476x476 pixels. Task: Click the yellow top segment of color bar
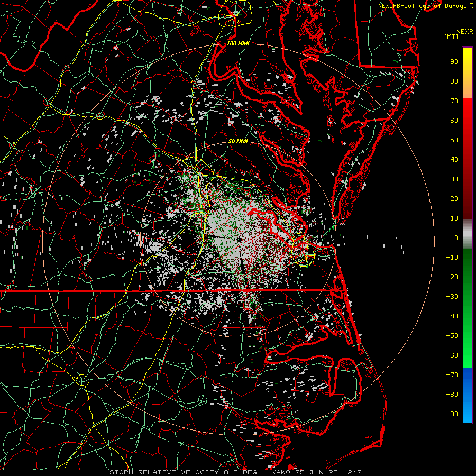467,73
